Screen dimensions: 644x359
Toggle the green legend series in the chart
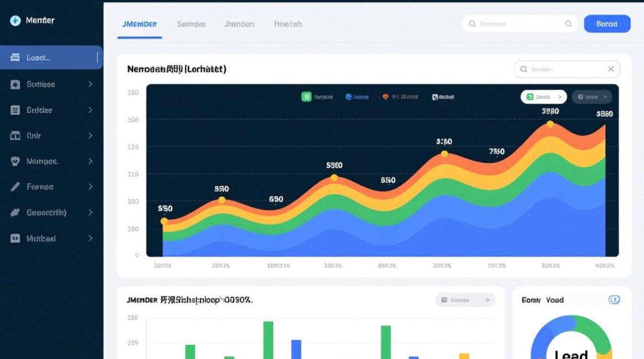point(306,97)
